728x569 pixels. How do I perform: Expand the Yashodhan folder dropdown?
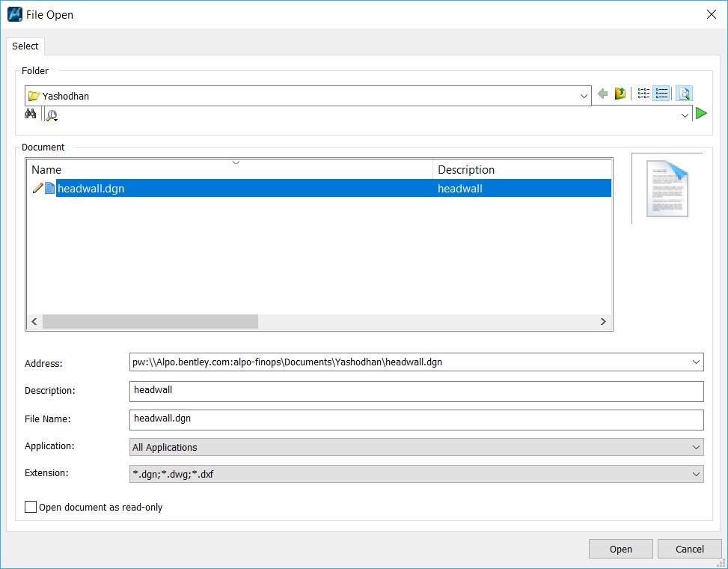pyautogui.click(x=584, y=96)
